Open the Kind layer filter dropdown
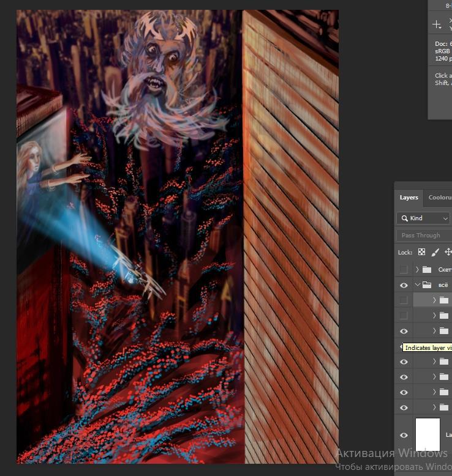452x476 pixels. pos(423,218)
